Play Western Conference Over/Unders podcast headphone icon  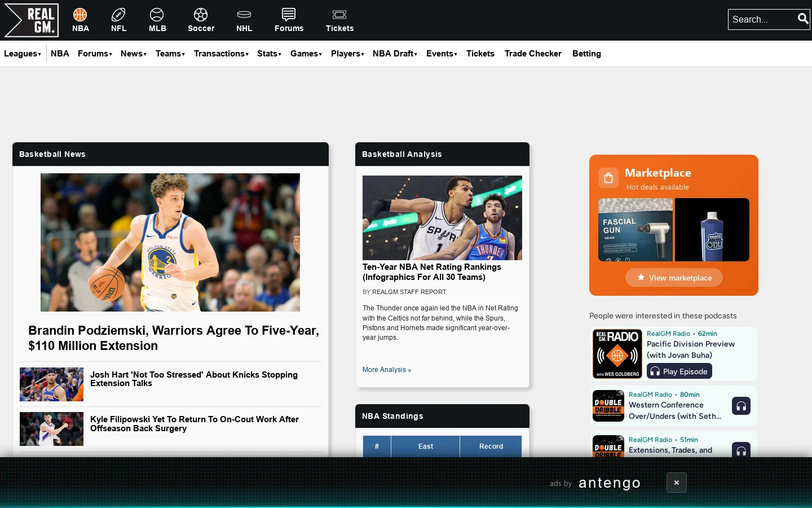coord(741,406)
